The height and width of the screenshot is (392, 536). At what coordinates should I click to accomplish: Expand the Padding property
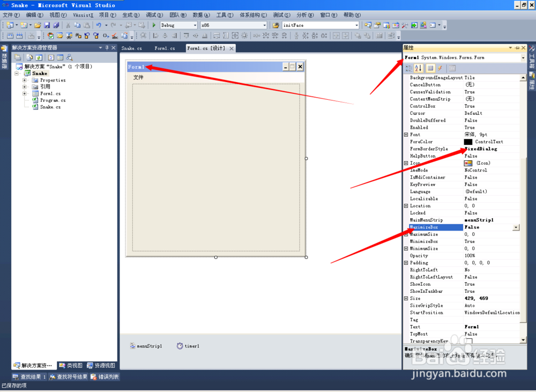pos(406,263)
